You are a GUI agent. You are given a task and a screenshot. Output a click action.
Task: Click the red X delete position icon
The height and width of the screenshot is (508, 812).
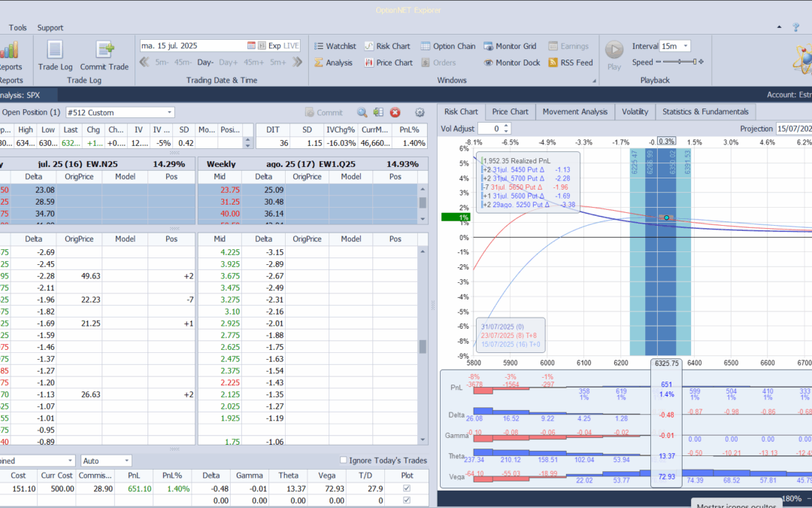[x=395, y=112]
